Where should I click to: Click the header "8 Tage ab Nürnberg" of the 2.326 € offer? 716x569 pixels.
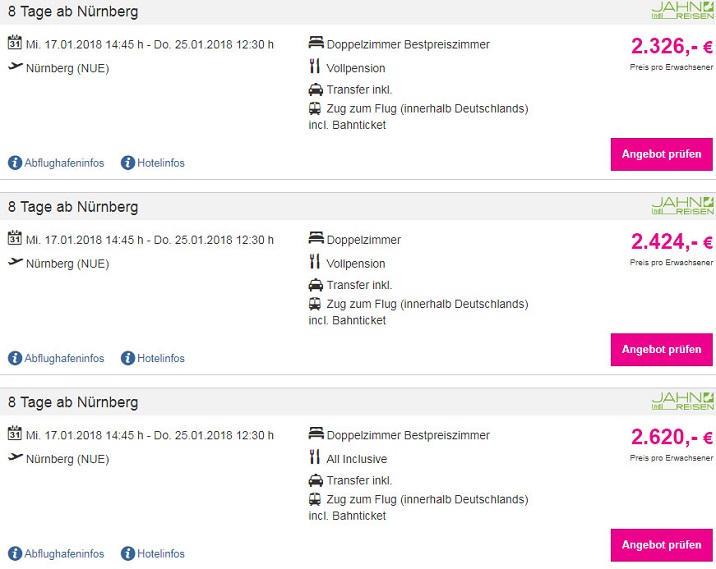point(73,12)
